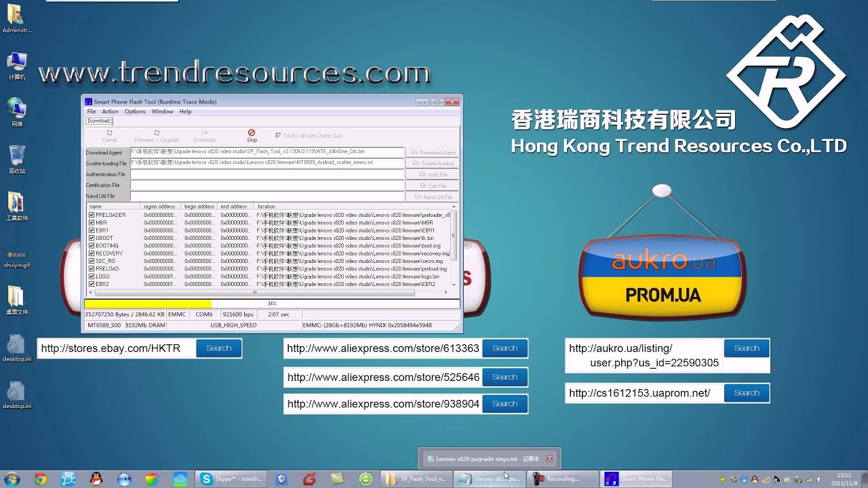Click the 'COM6' status bar entry
This screenshot has height=488, width=868.
(204, 314)
